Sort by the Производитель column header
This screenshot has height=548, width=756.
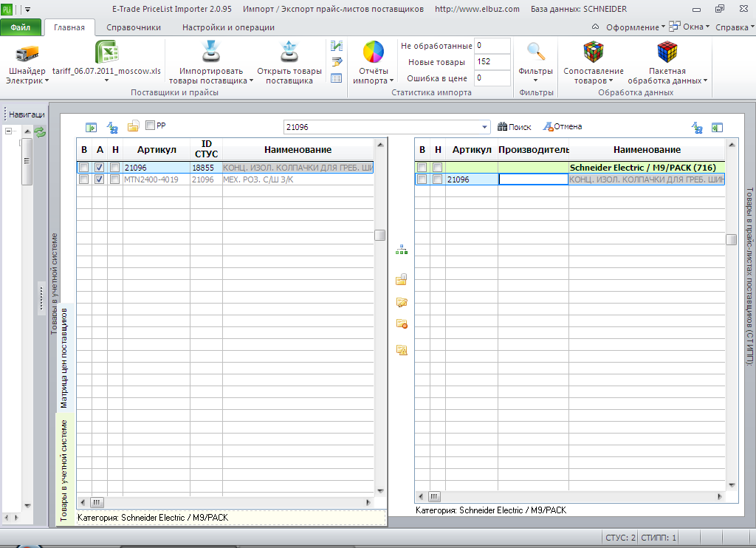[x=533, y=149]
